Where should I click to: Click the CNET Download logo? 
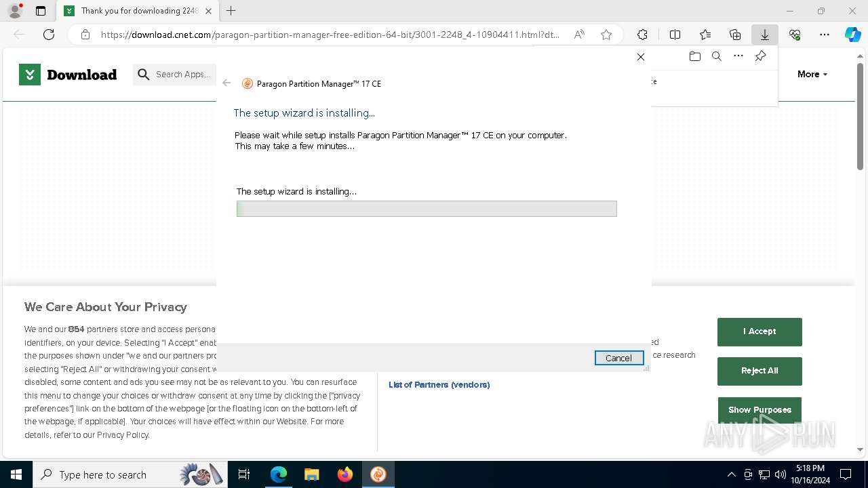tap(68, 75)
